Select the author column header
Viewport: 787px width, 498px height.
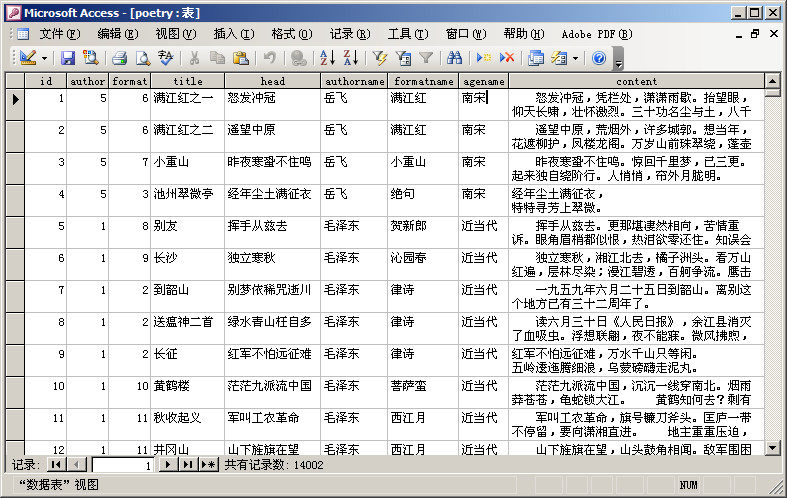click(x=87, y=81)
